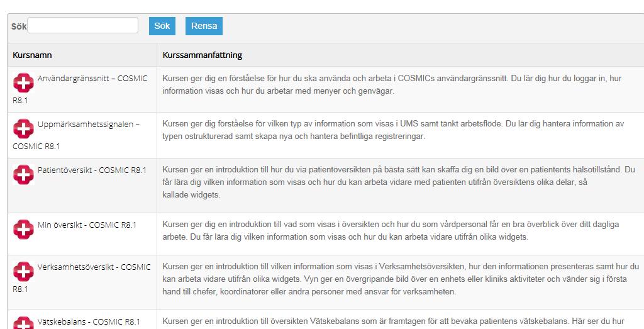
Task: Click the Uppmärksamhetssignalen summary mentioning UMS
Action: (x=393, y=130)
